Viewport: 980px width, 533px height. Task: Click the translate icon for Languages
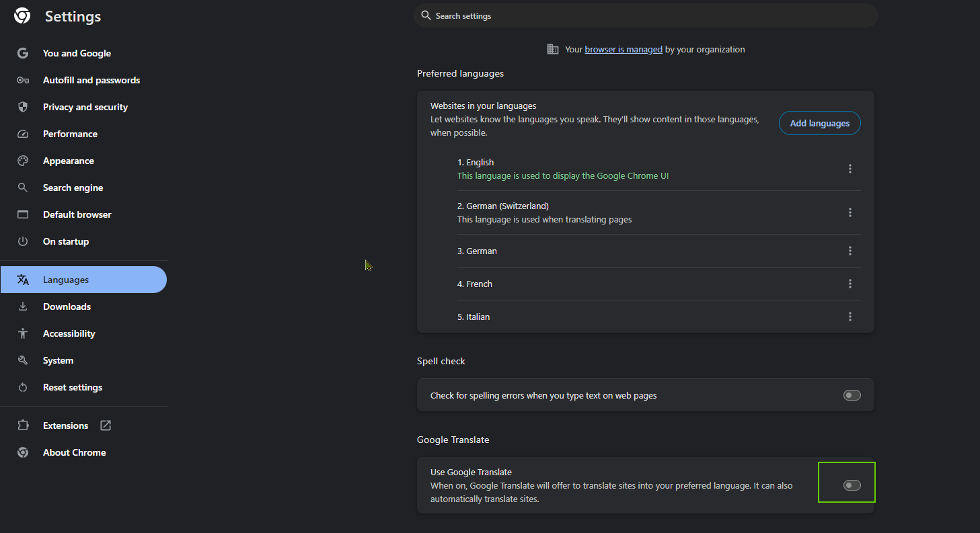pyautogui.click(x=23, y=280)
